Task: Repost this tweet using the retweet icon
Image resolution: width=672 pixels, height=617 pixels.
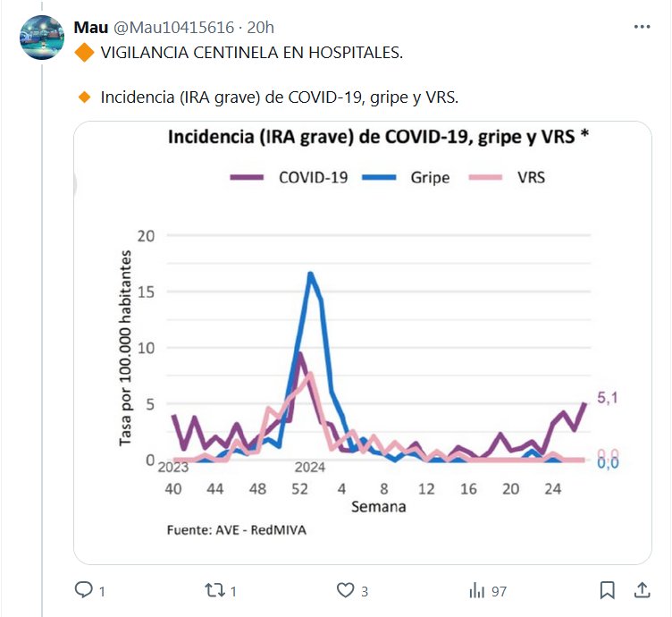Action: point(214,590)
